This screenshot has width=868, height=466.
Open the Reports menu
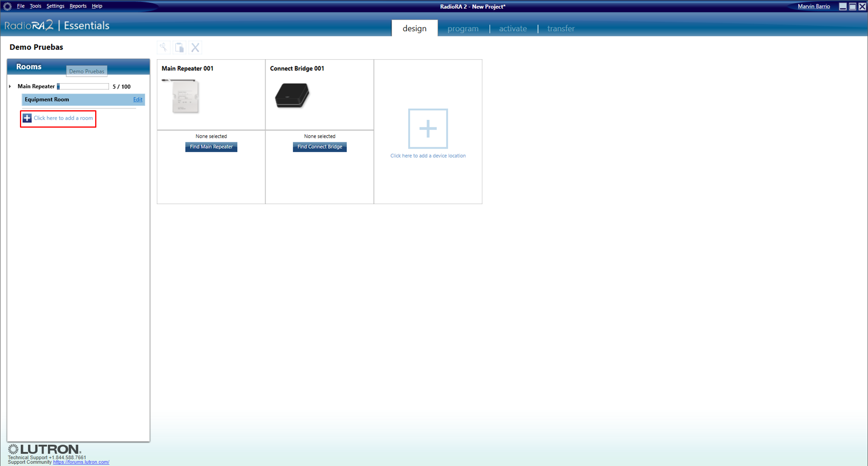click(78, 6)
